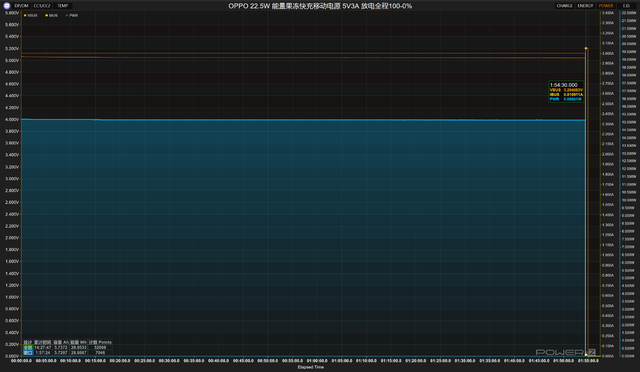Click the 14:27:47 cumulative time cell
This screenshot has height=372, width=640.
coord(43,347)
